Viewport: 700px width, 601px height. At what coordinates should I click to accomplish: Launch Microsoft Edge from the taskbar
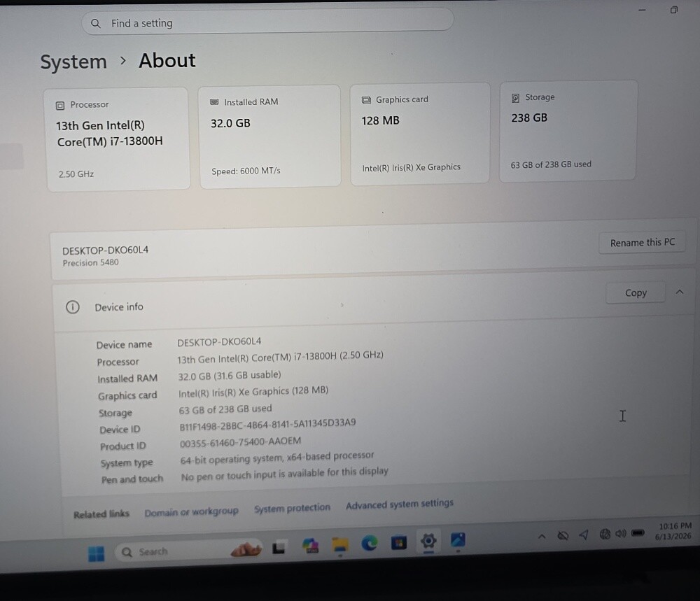tap(369, 543)
